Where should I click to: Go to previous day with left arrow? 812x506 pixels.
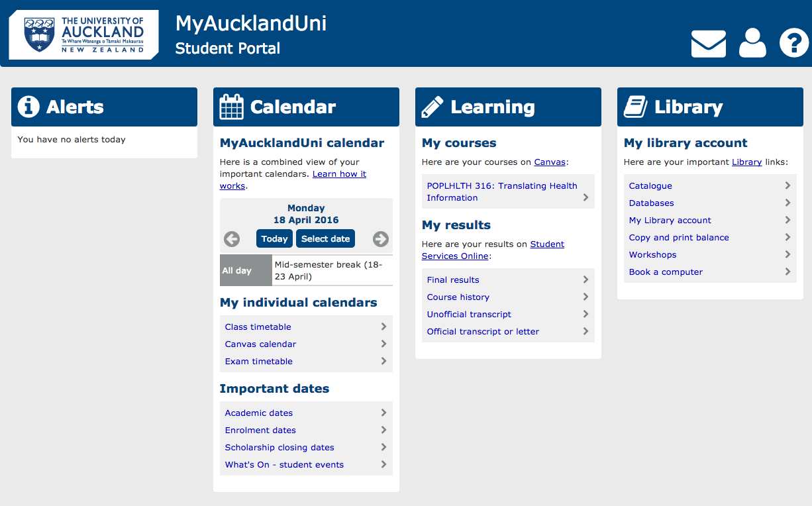click(232, 239)
